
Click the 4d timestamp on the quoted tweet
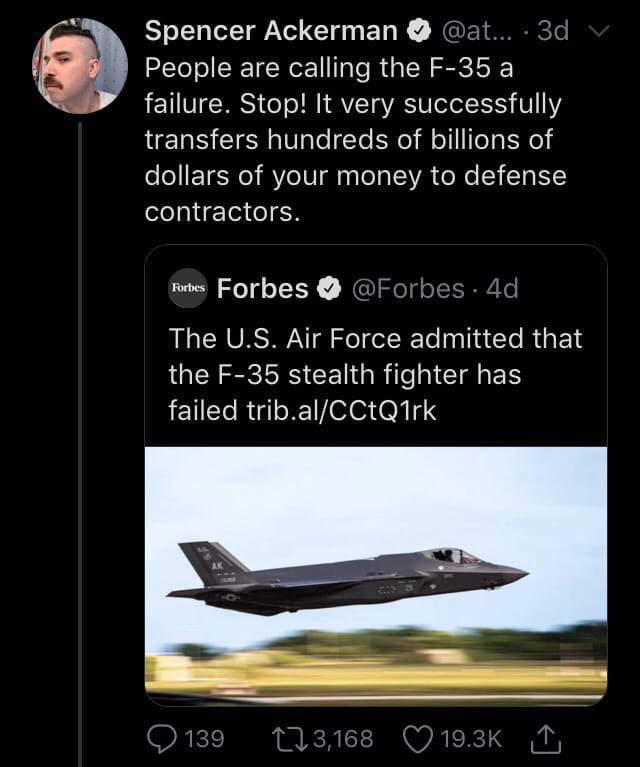point(503,289)
